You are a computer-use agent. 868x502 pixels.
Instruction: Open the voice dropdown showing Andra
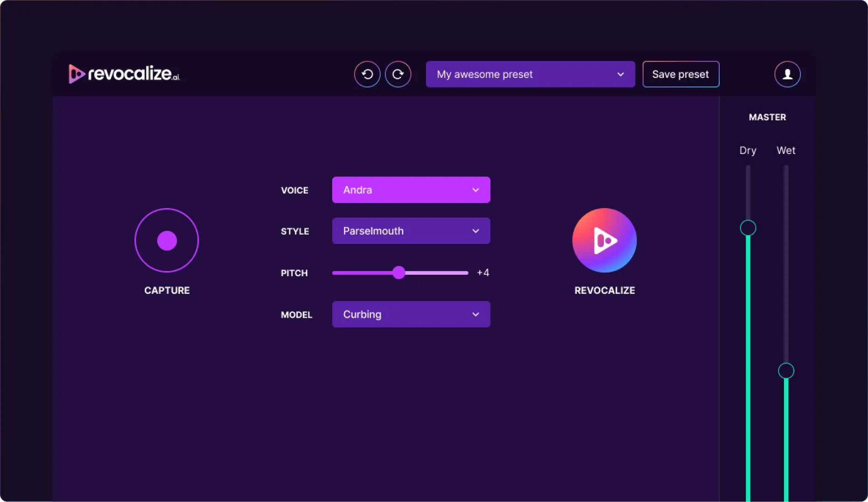[411, 190]
